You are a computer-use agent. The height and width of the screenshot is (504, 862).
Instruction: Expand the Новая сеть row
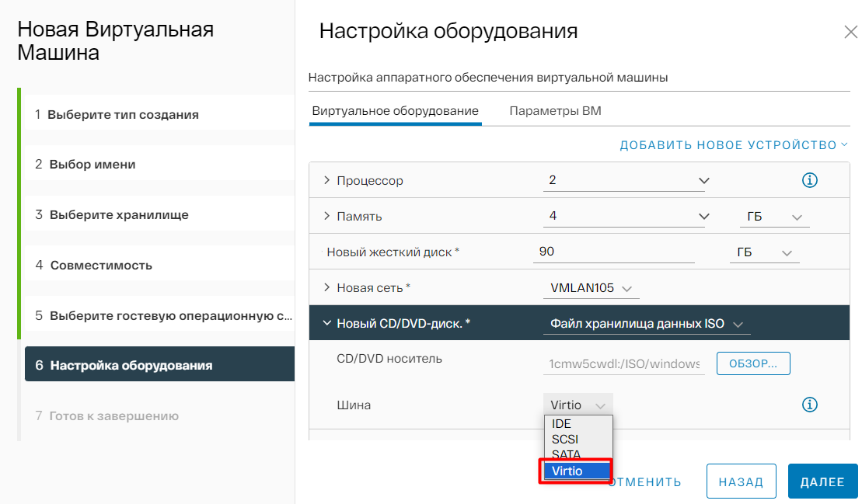tap(326, 287)
